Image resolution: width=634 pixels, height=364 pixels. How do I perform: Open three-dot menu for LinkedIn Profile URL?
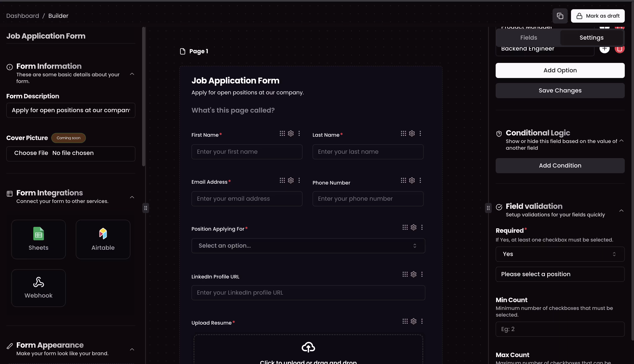click(x=422, y=274)
